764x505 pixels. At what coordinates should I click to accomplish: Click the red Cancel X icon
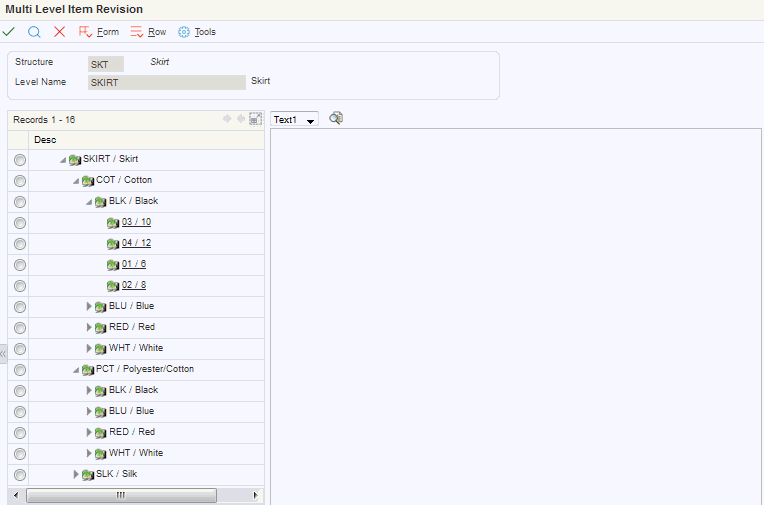tap(59, 32)
